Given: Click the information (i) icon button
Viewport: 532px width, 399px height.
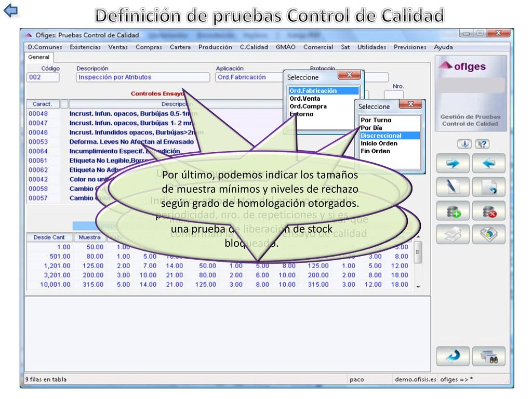Looking at the screenshot, I should coord(464,144).
